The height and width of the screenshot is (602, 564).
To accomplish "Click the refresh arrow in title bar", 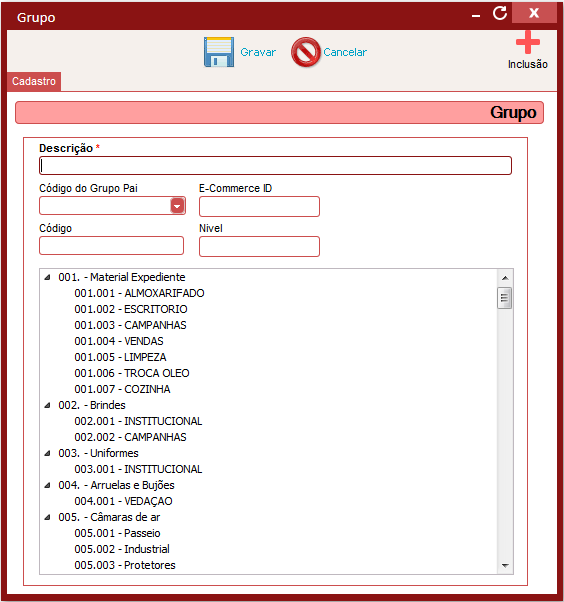I will coord(499,13).
